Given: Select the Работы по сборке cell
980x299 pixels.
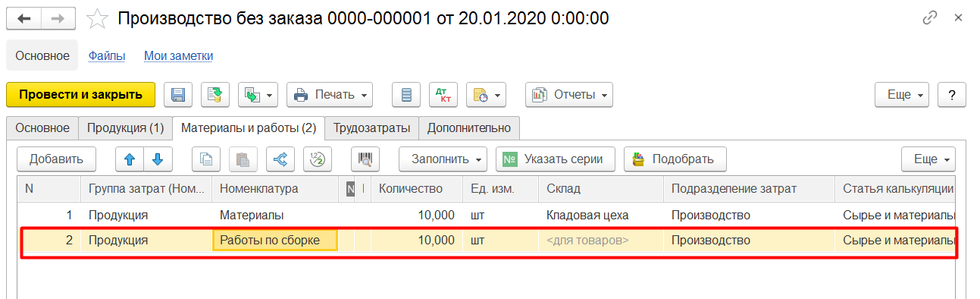Looking at the screenshot, I should coord(276,241).
